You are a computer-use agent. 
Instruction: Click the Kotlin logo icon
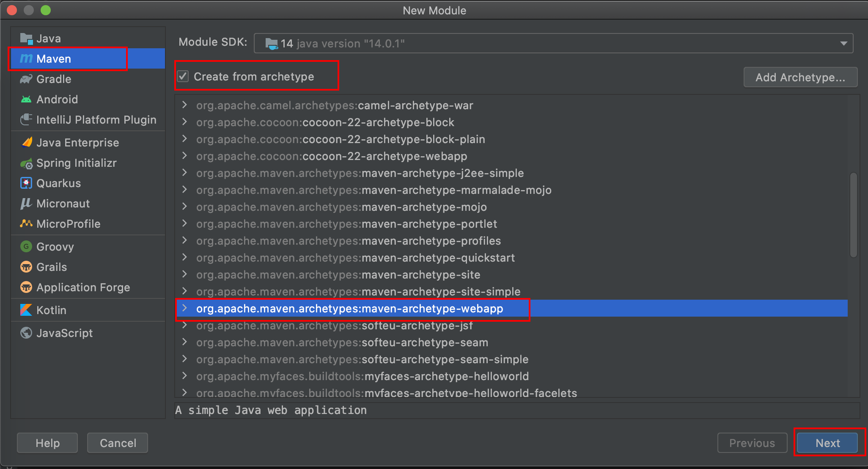[26, 310]
